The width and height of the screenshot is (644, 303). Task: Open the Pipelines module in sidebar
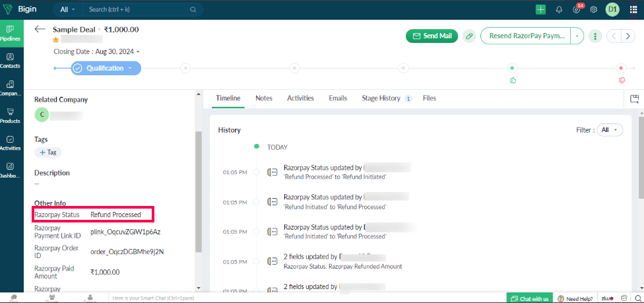tap(11, 33)
